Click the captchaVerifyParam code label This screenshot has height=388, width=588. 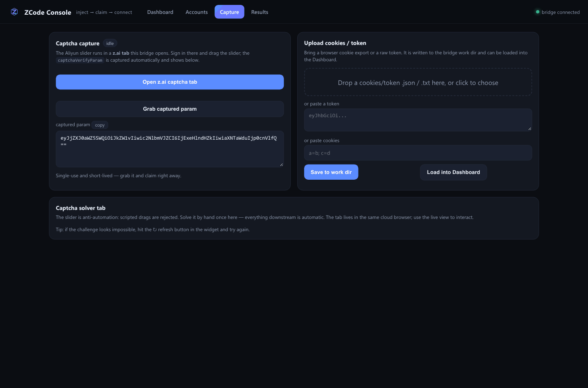80,60
